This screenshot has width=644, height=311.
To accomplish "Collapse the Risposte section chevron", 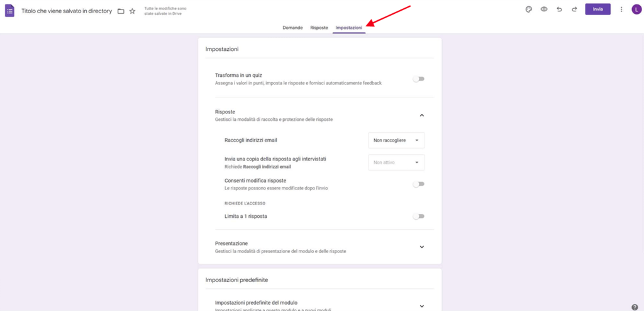I will pos(421,115).
